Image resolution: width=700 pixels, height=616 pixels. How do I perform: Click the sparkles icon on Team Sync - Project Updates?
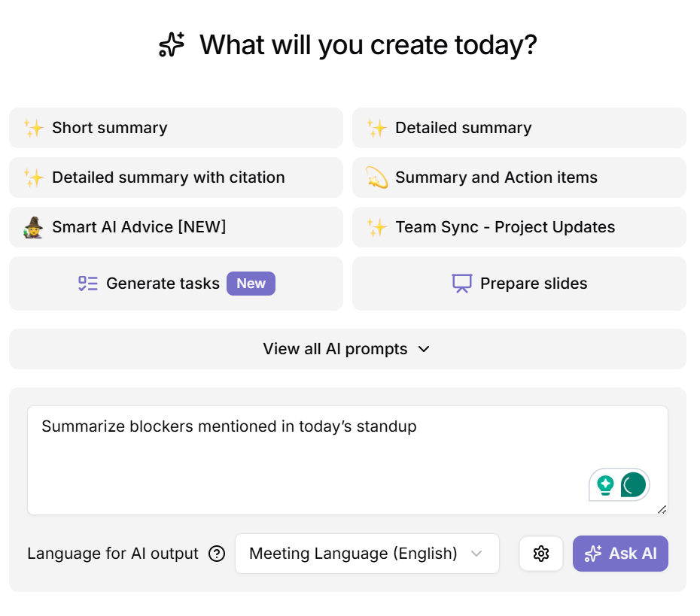click(x=377, y=227)
